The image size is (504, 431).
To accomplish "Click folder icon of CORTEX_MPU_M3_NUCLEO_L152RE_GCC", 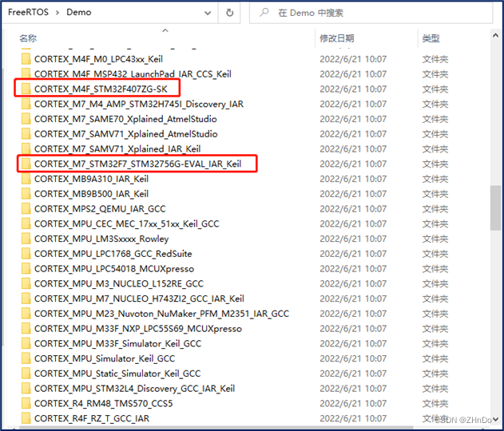I will tap(26, 284).
